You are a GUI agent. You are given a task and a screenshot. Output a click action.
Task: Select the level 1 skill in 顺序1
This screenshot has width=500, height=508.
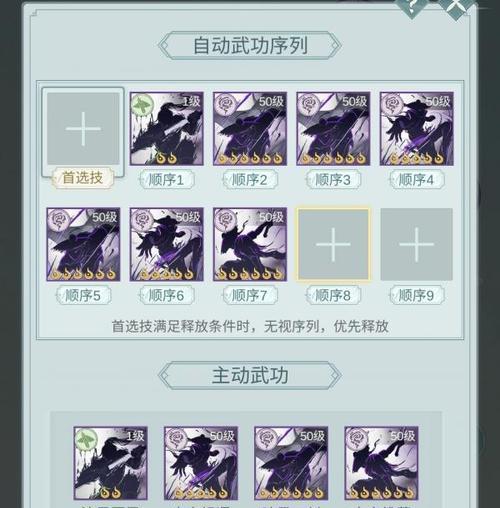point(166,129)
